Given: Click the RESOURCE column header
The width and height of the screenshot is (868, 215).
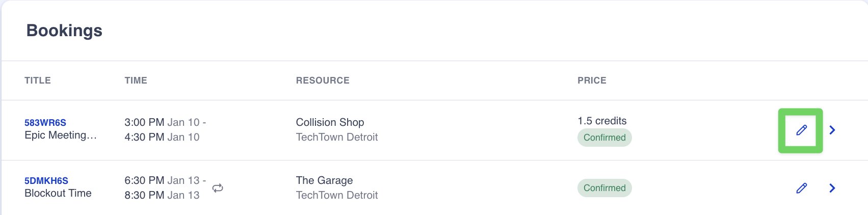Looking at the screenshot, I should (323, 80).
